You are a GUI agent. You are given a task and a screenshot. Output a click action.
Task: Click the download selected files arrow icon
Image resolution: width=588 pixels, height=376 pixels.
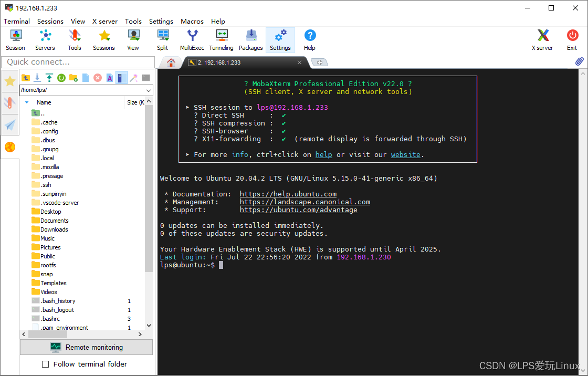pos(37,78)
